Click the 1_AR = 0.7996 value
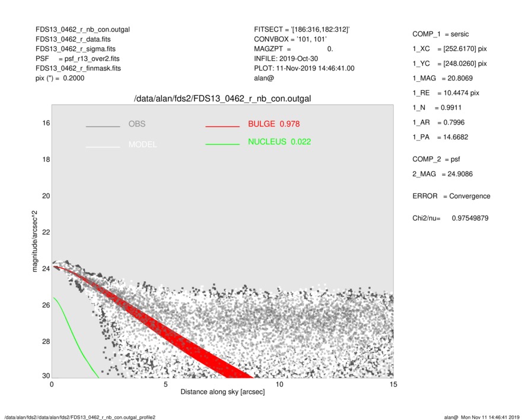The height and width of the screenshot is (420, 525). coord(438,123)
